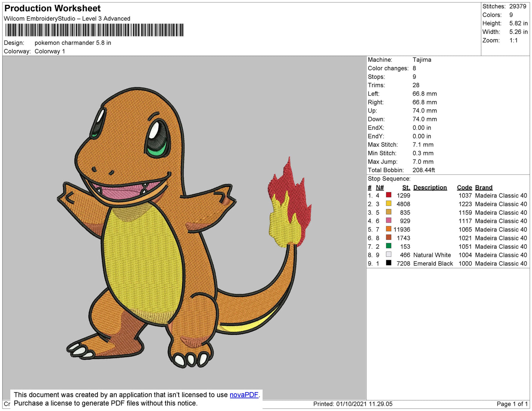The height and width of the screenshot is (411, 532).
Task: Select the tan thread swatch 1159
Action: pos(388,212)
